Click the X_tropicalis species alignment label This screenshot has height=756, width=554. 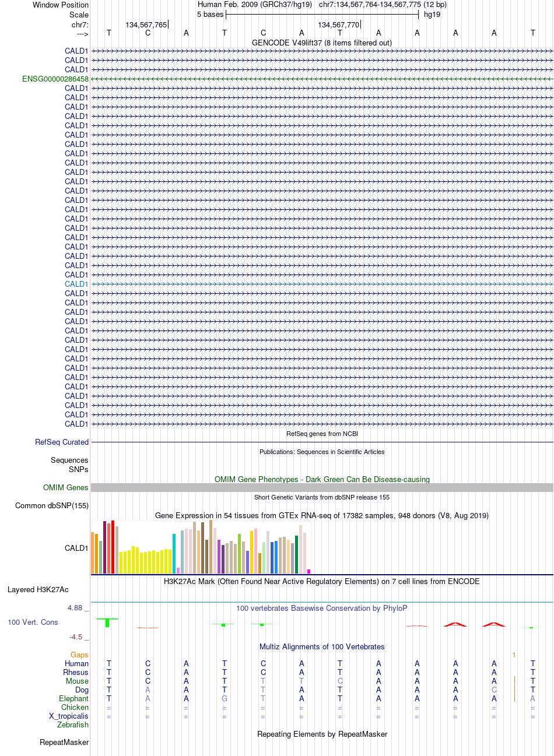click(69, 716)
